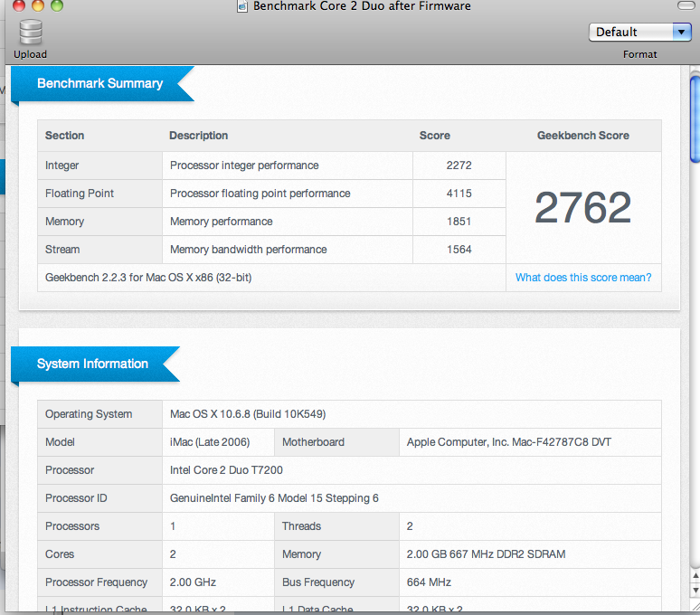
Task: Select 'Mac OS X 10.6.8 (Build 10K549)' value
Action: [x=248, y=414]
